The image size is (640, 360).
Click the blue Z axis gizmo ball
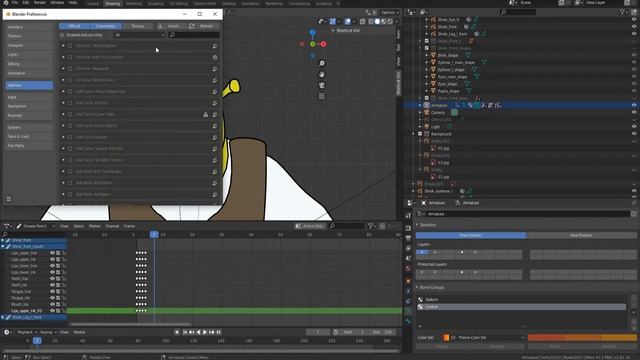(312, 32)
